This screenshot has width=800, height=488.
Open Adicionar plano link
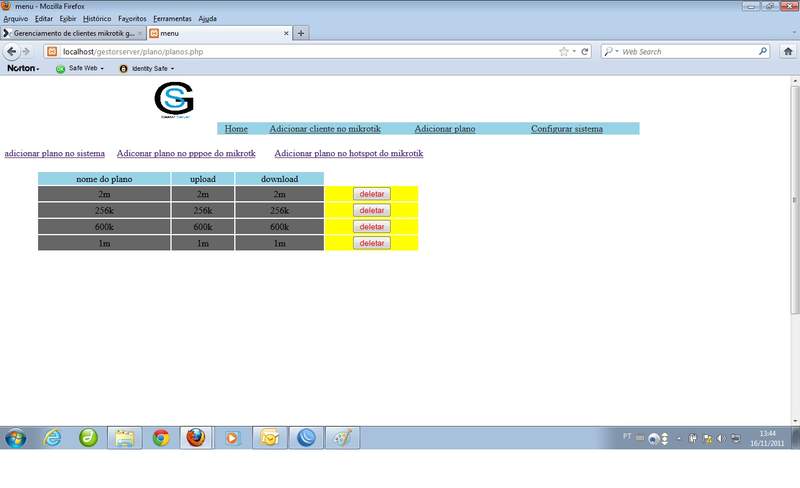445,129
